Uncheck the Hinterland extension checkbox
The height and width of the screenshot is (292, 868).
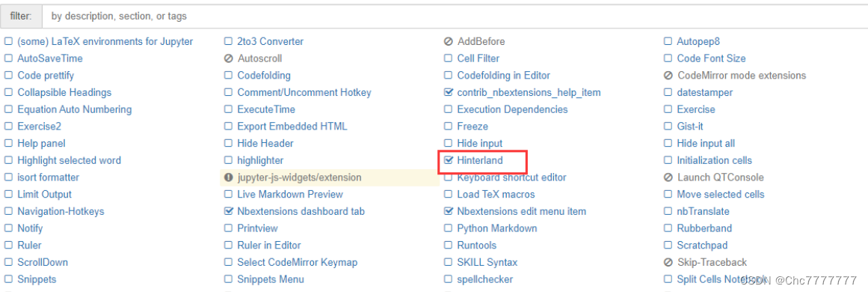(x=449, y=160)
